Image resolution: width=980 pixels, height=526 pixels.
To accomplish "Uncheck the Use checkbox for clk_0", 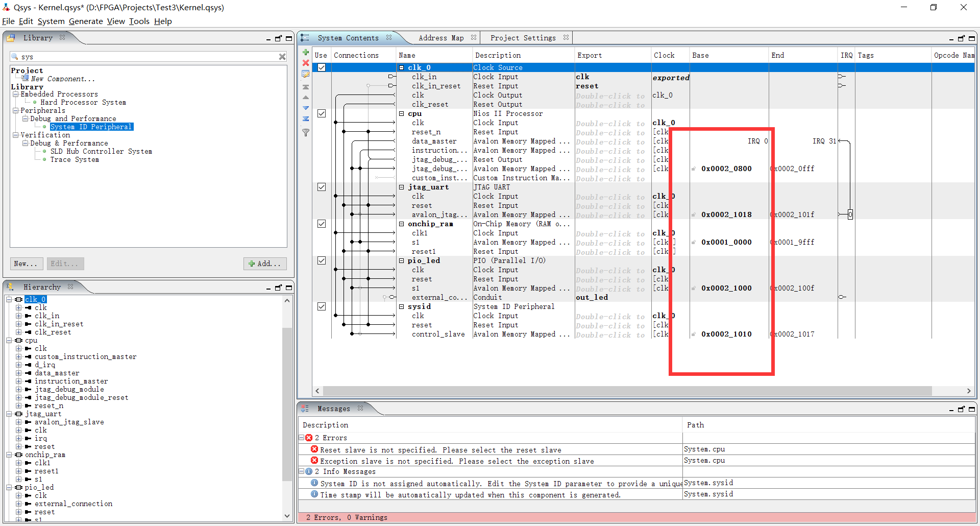I will coord(322,67).
